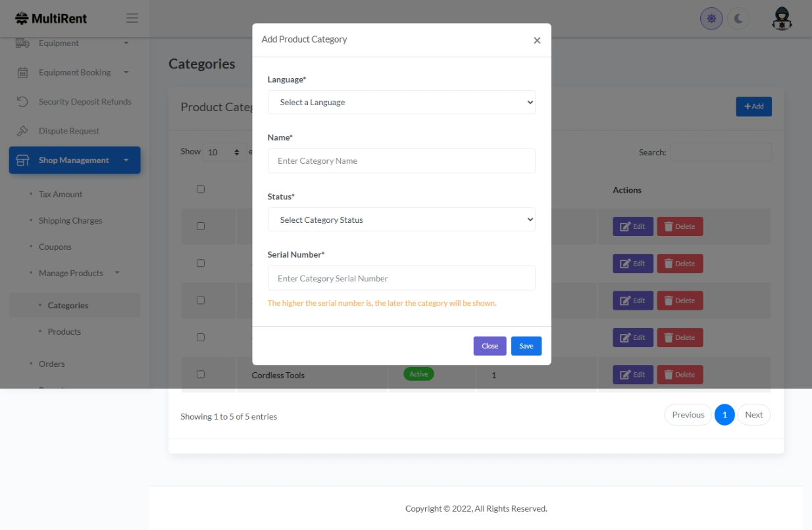
Task: Close the dialog with the X icon
Action: click(537, 41)
